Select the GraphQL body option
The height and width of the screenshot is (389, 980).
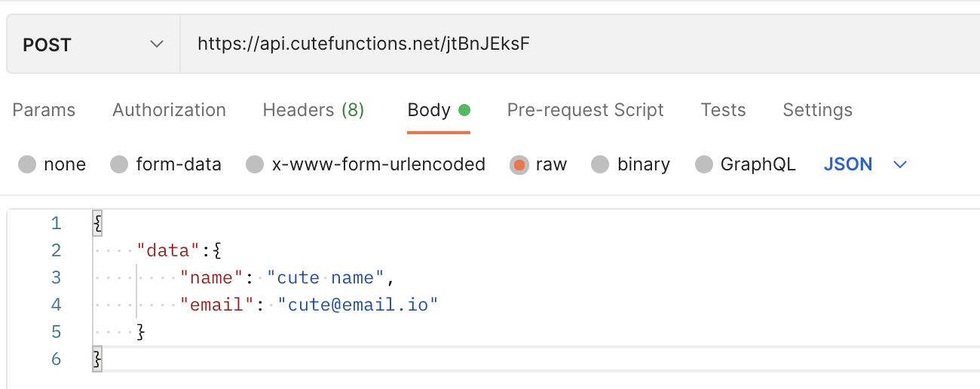703,164
